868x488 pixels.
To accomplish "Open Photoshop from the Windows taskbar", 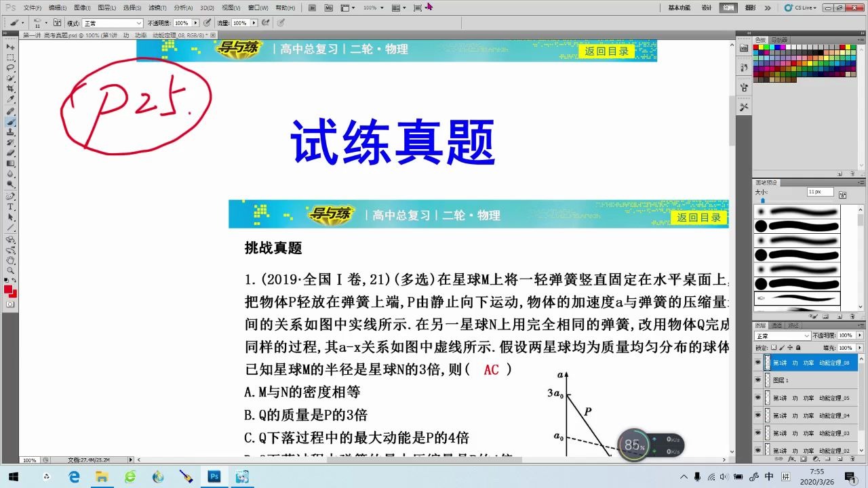I will 214,476.
